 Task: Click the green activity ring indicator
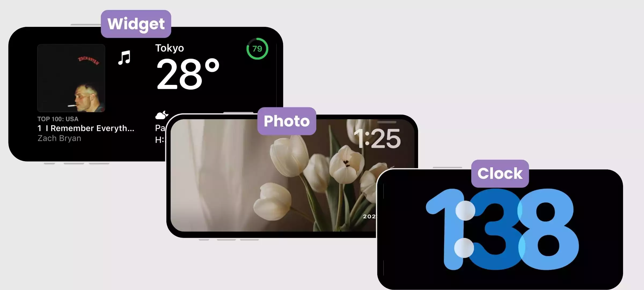[x=255, y=50]
